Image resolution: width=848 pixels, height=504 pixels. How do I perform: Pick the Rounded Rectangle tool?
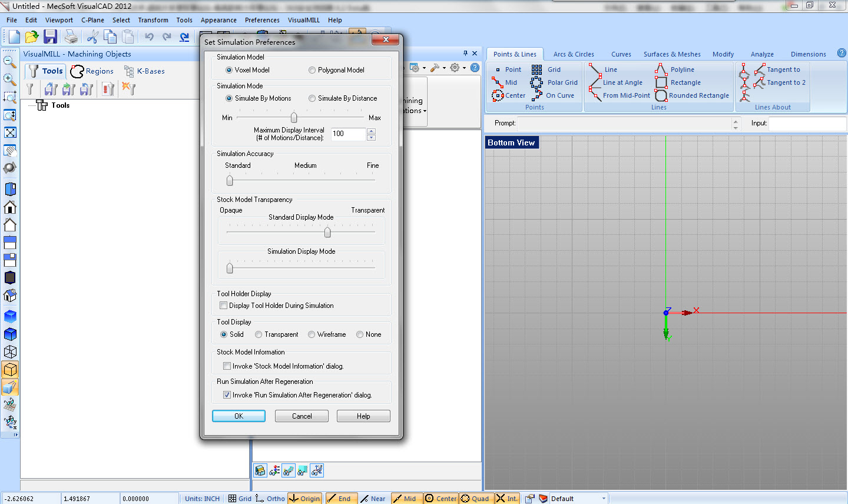pos(692,95)
